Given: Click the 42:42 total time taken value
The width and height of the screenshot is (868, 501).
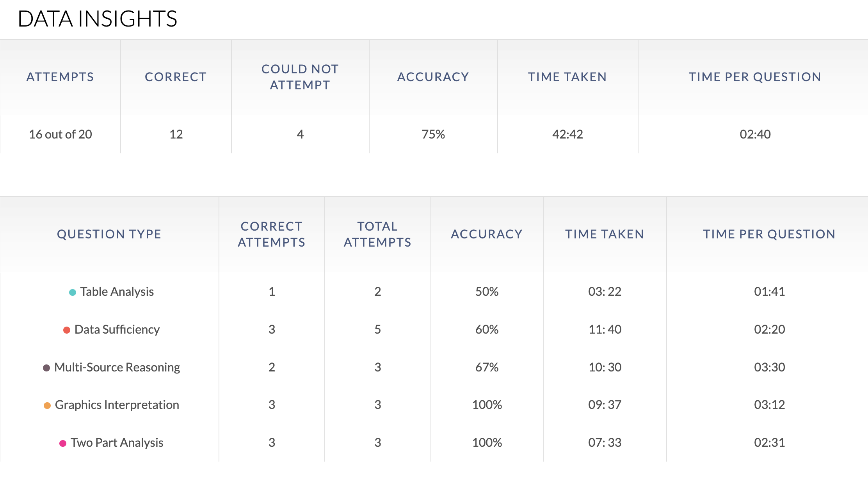Looking at the screenshot, I should click(567, 134).
